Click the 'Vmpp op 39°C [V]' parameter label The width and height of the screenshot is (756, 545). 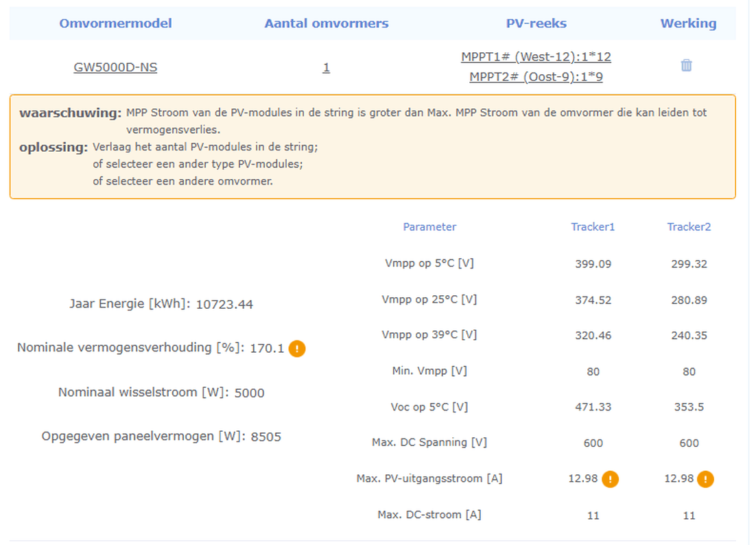(x=429, y=335)
